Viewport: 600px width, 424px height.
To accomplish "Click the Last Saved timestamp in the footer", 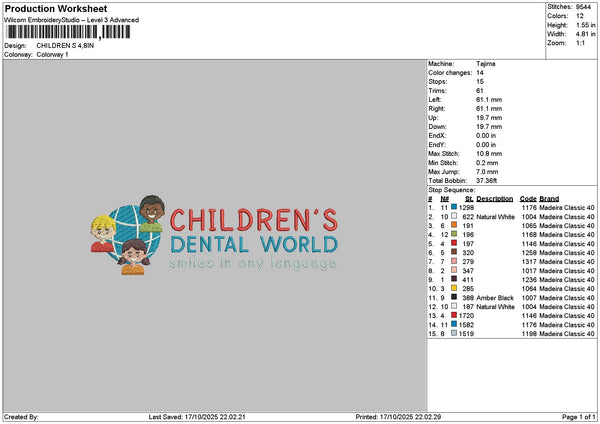I will [197, 417].
